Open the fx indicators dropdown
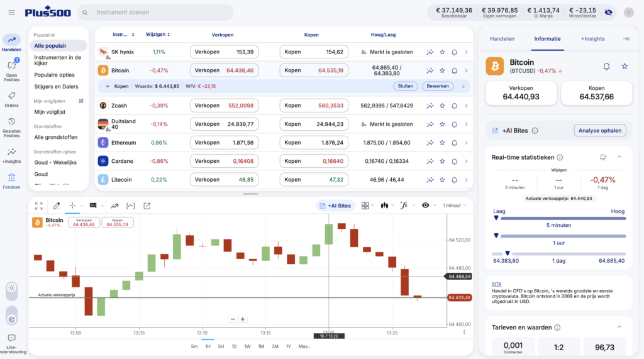 pyautogui.click(x=407, y=206)
